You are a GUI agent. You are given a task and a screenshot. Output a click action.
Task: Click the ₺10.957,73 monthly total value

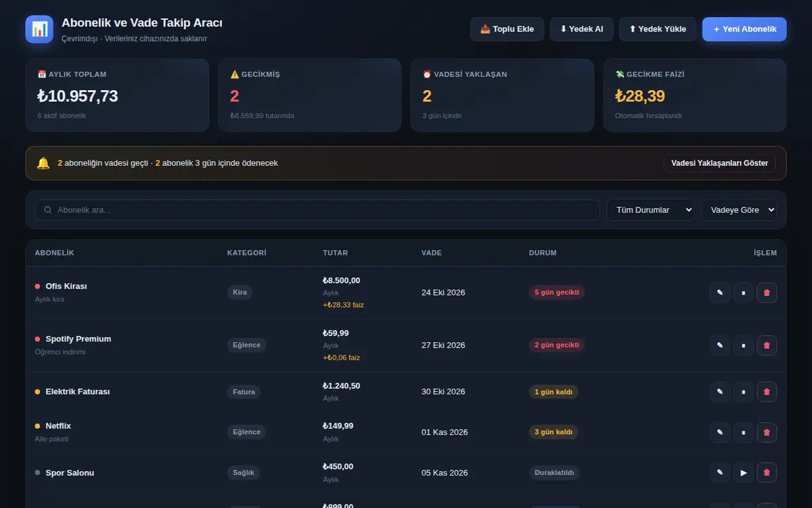(x=78, y=96)
